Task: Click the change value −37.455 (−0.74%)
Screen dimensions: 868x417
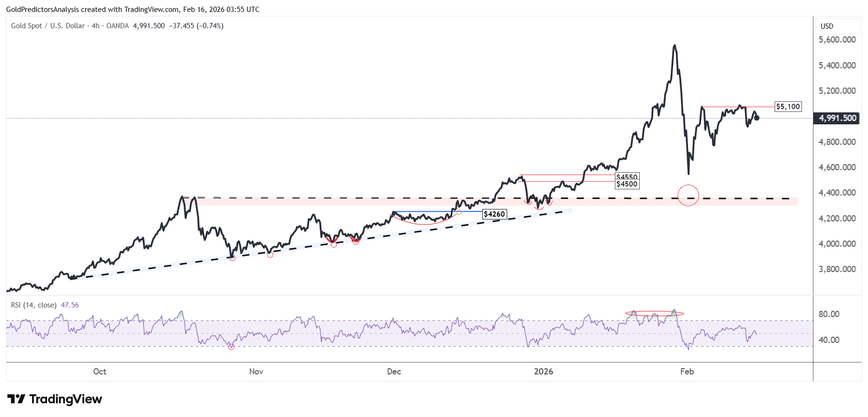Action: point(196,26)
